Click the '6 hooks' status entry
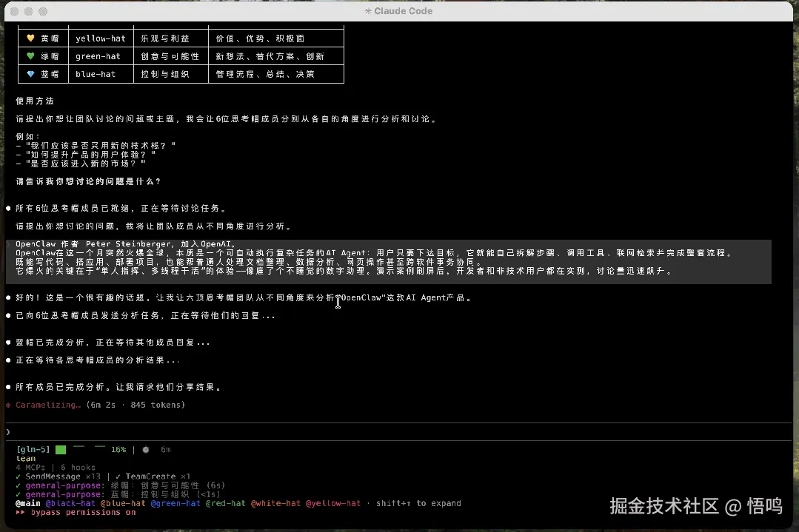The width and height of the screenshot is (799, 532). (78, 468)
